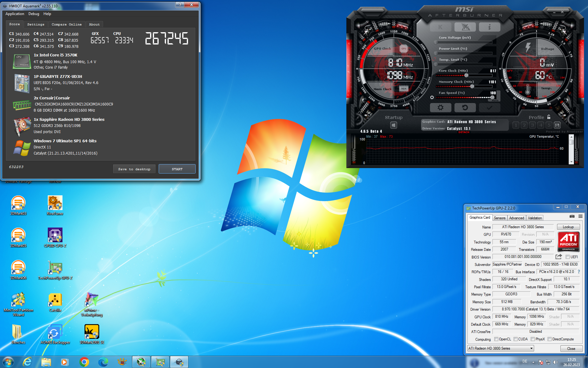Open Afterburner settings gear button
The width and height of the screenshot is (588, 368).
(x=440, y=108)
